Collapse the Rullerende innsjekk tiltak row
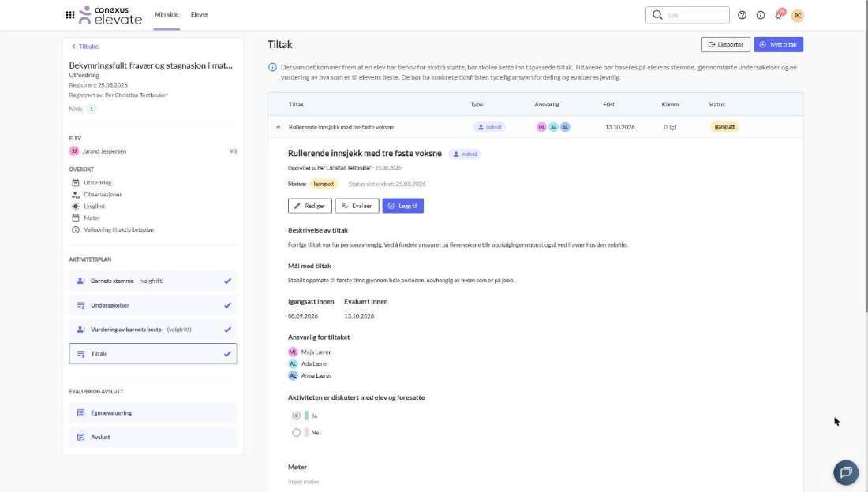Screen dimensions: 868x492 [x=278, y=127]
